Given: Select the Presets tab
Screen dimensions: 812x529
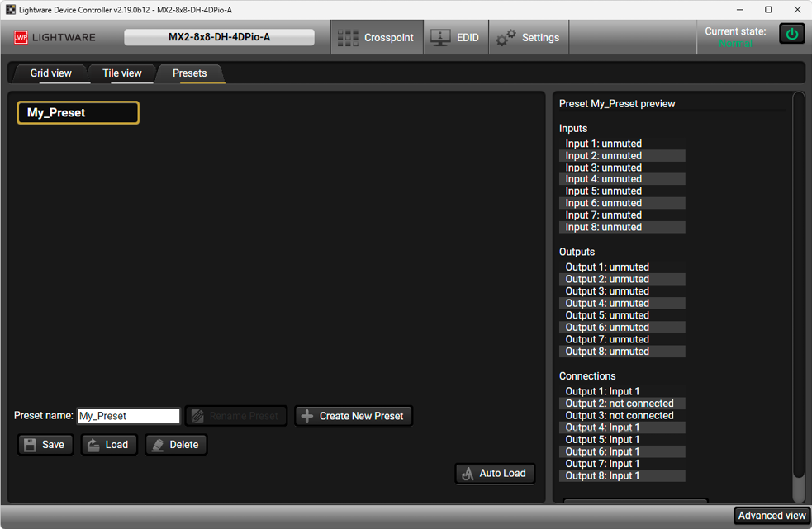Looking at the screenshot, I should point(189,73).
